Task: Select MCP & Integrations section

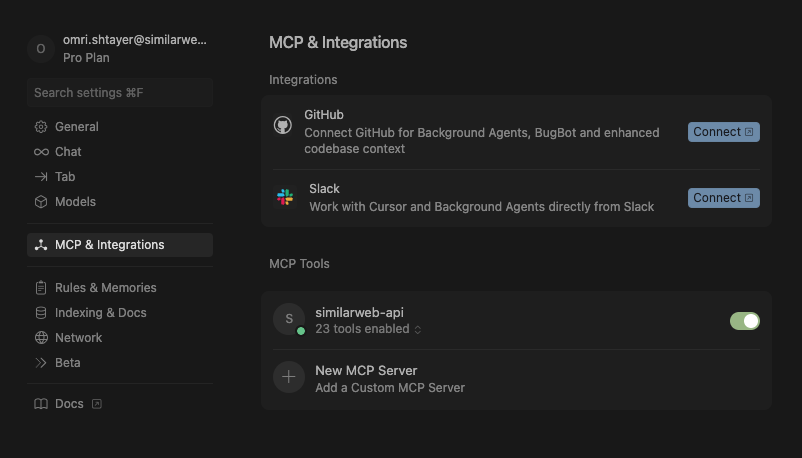Action: pyautogui.click(x=120, y=245)
